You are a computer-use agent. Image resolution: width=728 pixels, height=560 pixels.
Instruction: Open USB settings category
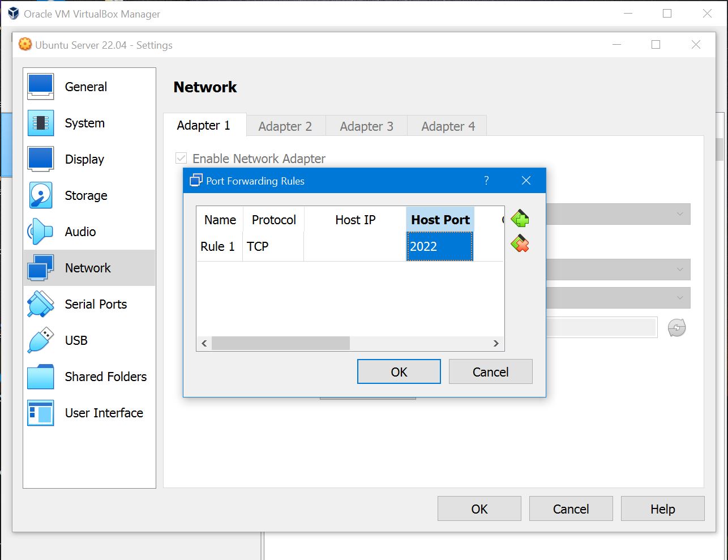(89, 340)
